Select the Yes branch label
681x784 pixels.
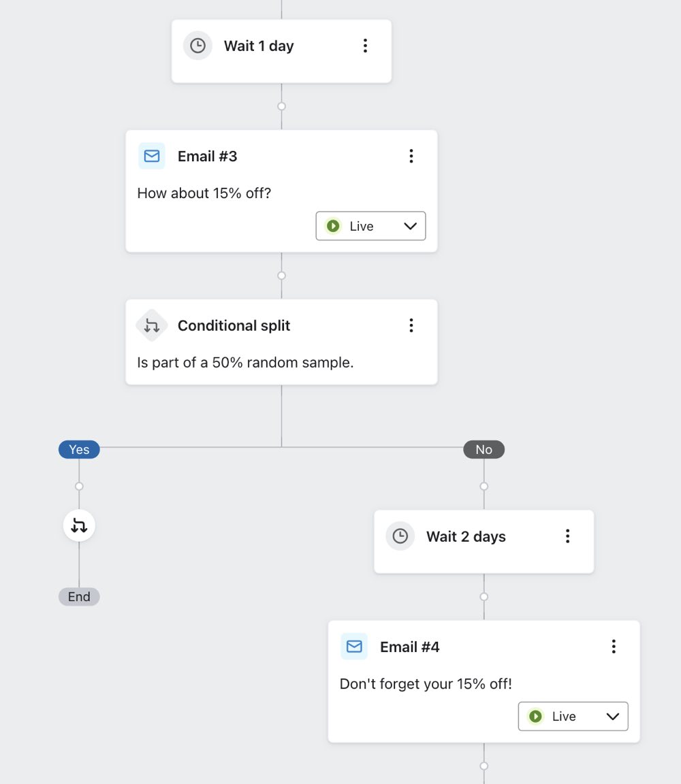[78, 449]
